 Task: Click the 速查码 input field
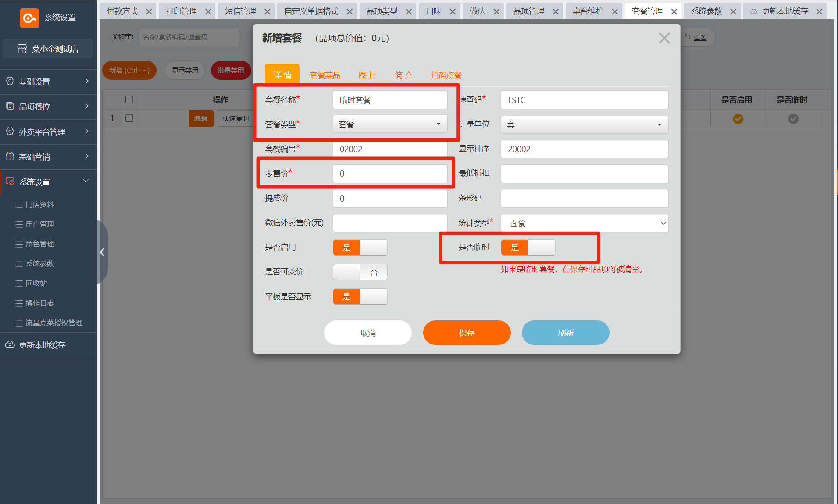585,100
